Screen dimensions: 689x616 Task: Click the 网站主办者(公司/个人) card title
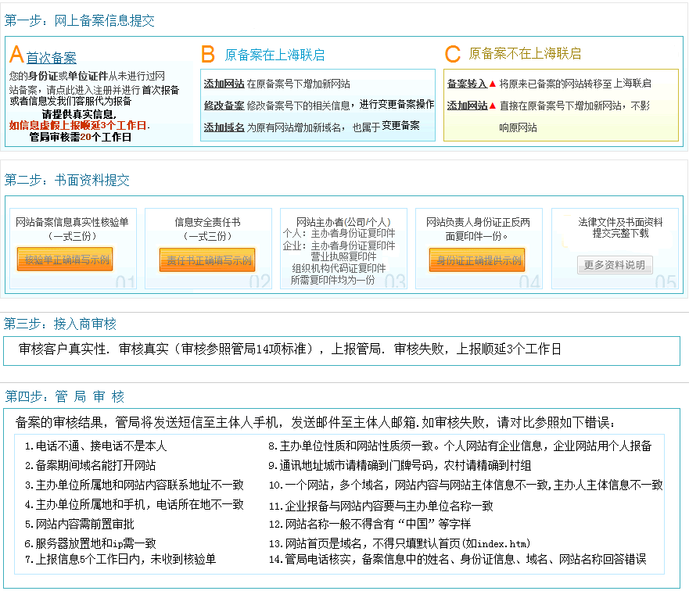point(343,222)
